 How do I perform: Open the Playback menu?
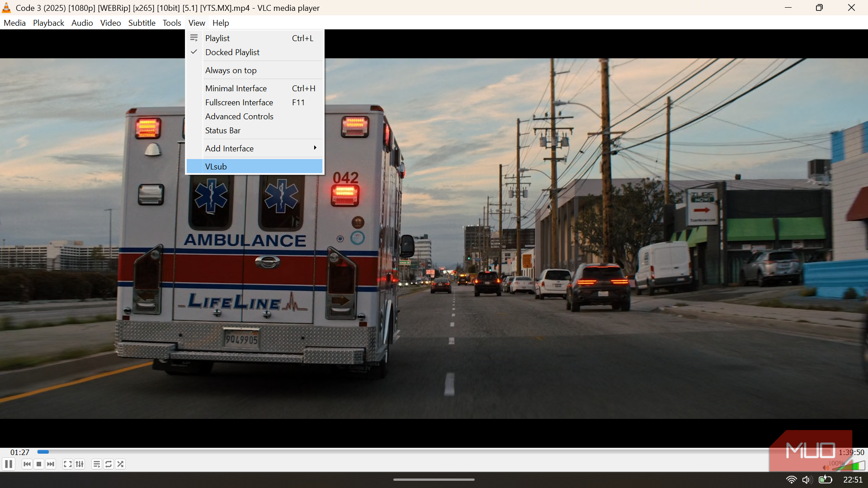48,23
